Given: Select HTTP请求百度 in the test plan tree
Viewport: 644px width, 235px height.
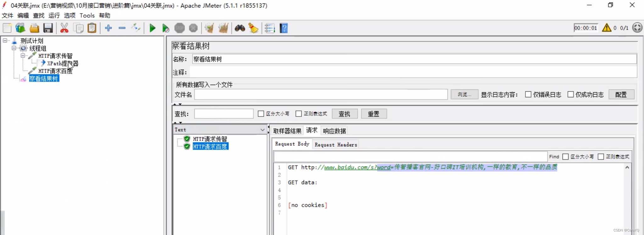Looking at the screenshot, I should pos(55,71).
